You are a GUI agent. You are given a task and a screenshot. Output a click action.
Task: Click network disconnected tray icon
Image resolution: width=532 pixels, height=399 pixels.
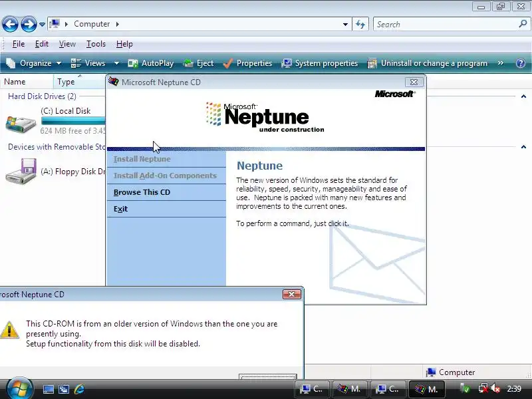coord(483,388)
